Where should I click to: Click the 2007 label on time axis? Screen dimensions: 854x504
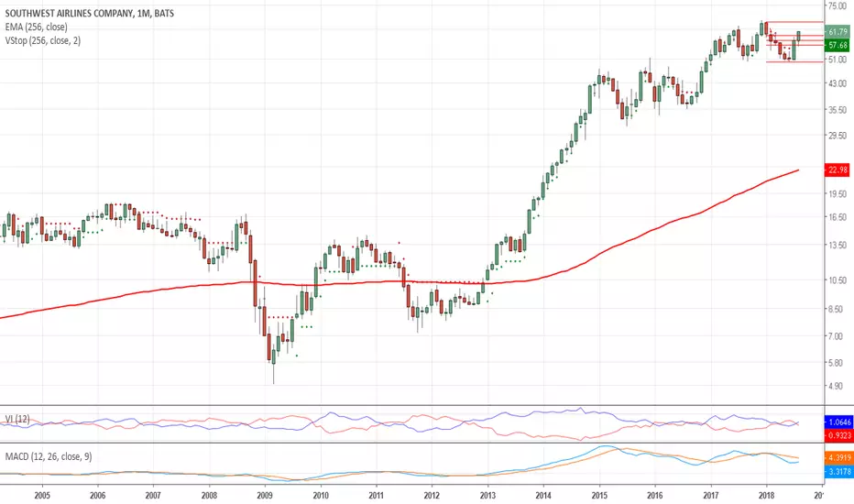click(x=153, y=495)
